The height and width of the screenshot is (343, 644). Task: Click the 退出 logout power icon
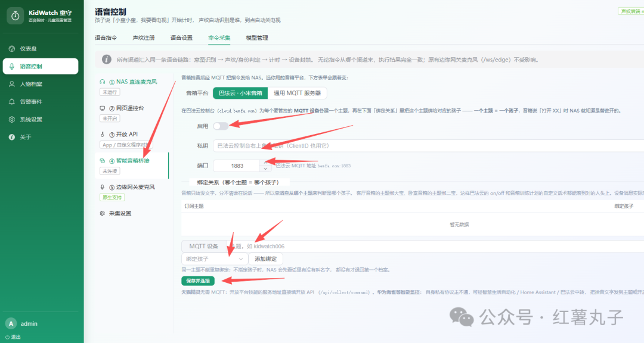point(7,337)
